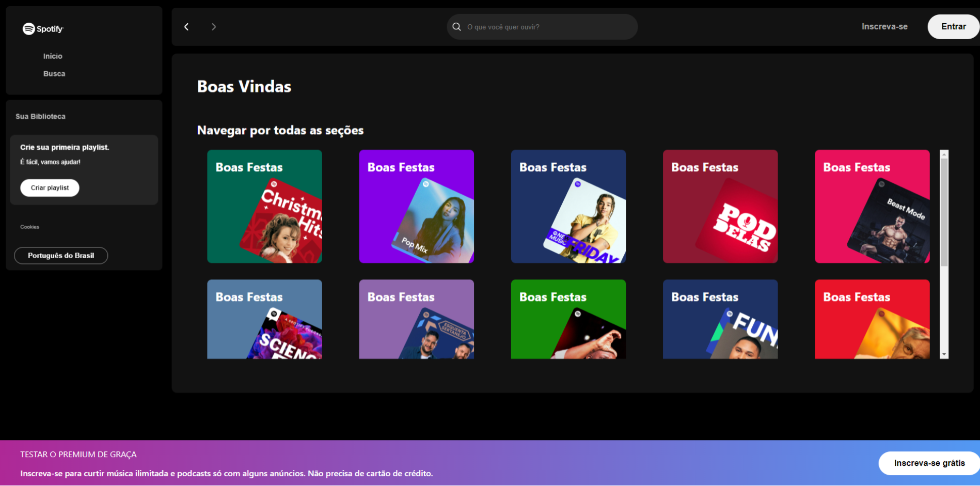Click 'TESTAR O PREMIUM DE GRAÇA' banner text
Screen dimensions: 980x486
(x=78, y=454)
